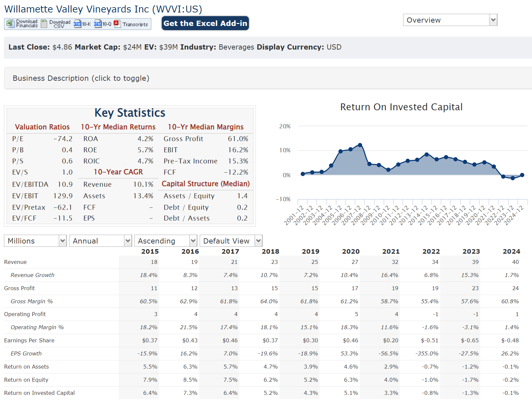Image resolution: width=532 pixels, height=405 pixels.
Task: Click the 2020 column header
Action: (351, 251)
